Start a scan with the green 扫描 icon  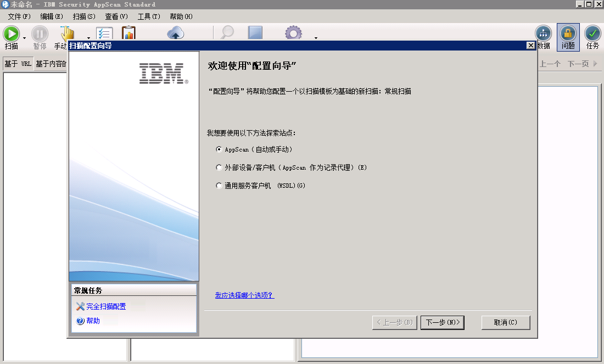tap(11, 33)
